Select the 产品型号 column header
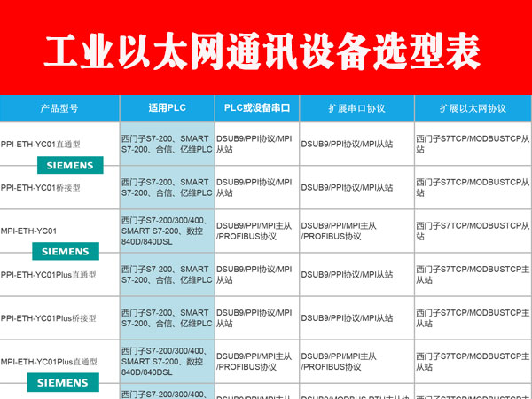This screenshot has width=532, height=399. (59, 108)
